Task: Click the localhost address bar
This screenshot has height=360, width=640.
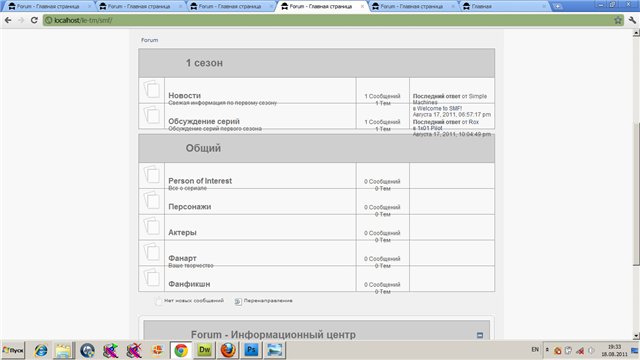Action: click(x=327, y=20)
